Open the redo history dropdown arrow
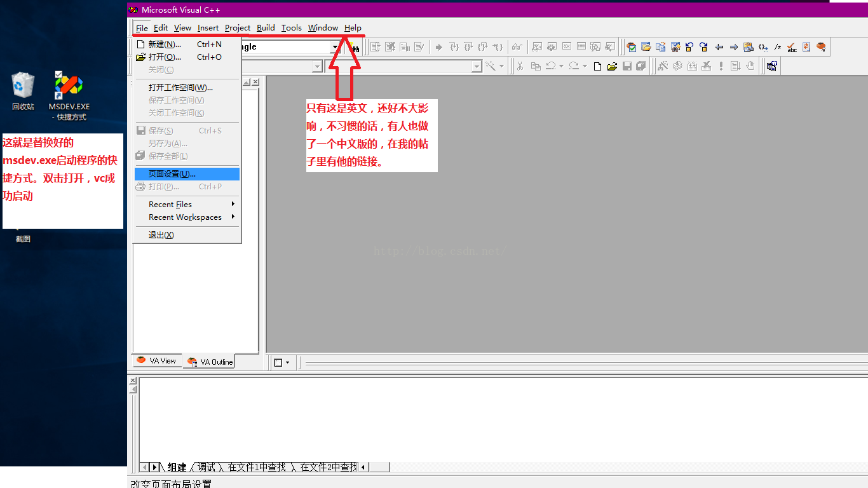The width and height of the screenshot is (868, 488). point(585,66)
